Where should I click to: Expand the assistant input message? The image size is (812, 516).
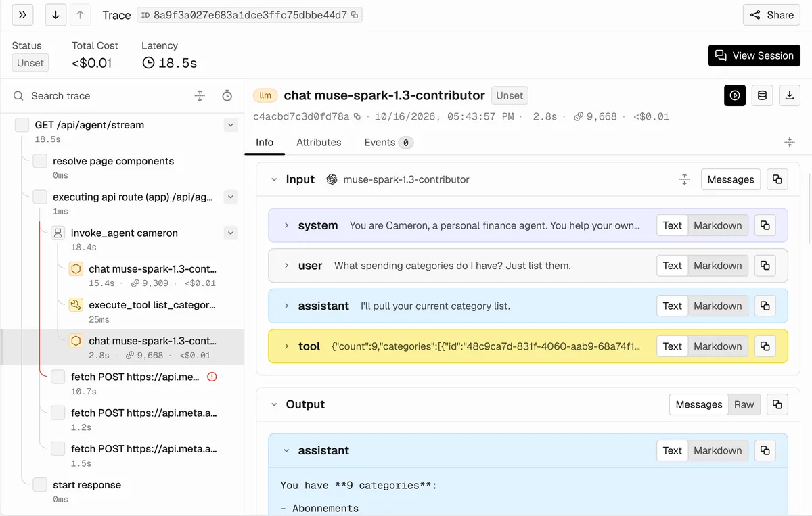[286, 306]
